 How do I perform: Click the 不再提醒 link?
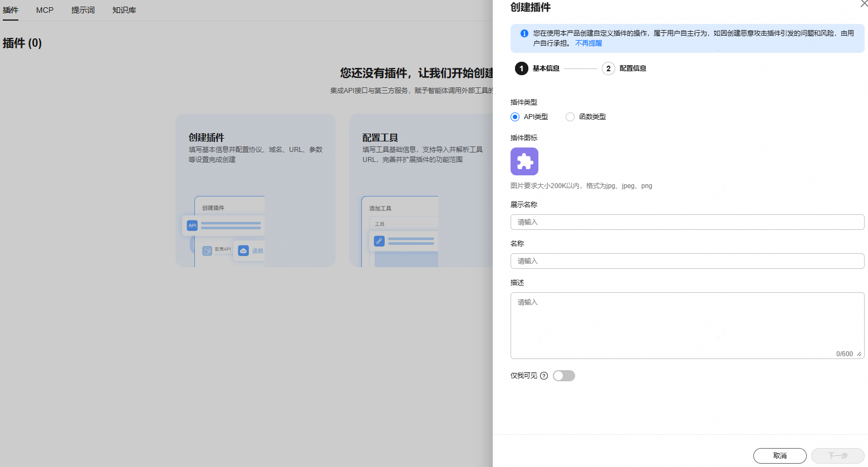589,43
